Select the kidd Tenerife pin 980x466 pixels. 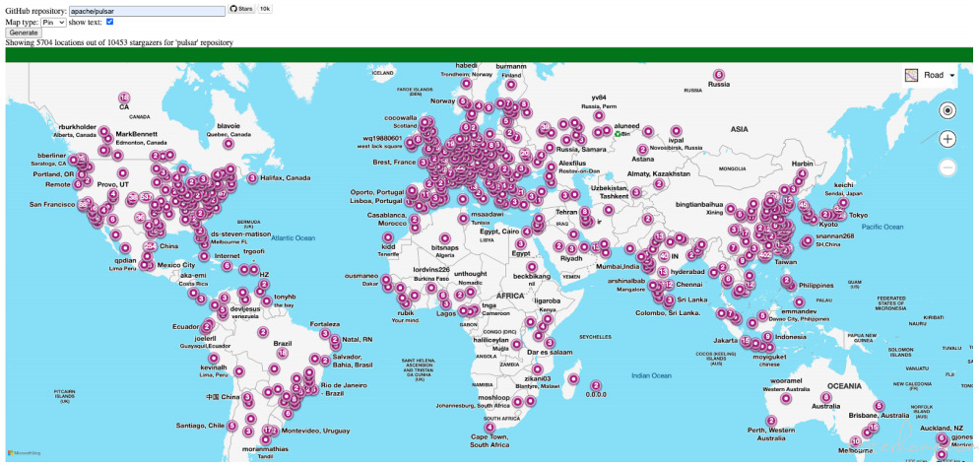click(x=387, y=237)
